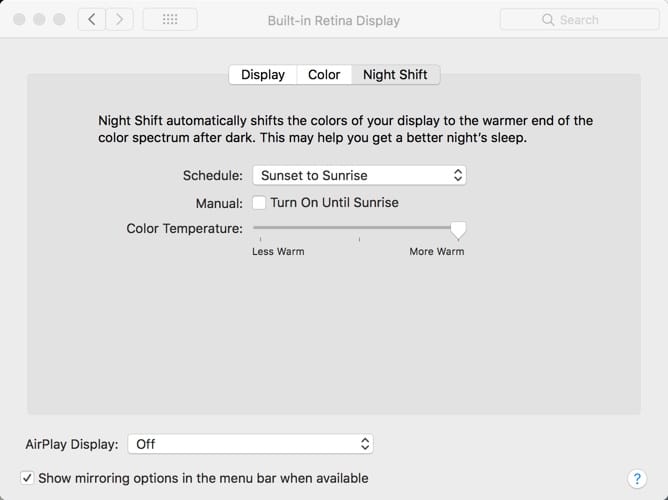The height and width of the screenshot is (500, 668).
Task: Show all preferences grid icon
Action: tap(170, 20)
